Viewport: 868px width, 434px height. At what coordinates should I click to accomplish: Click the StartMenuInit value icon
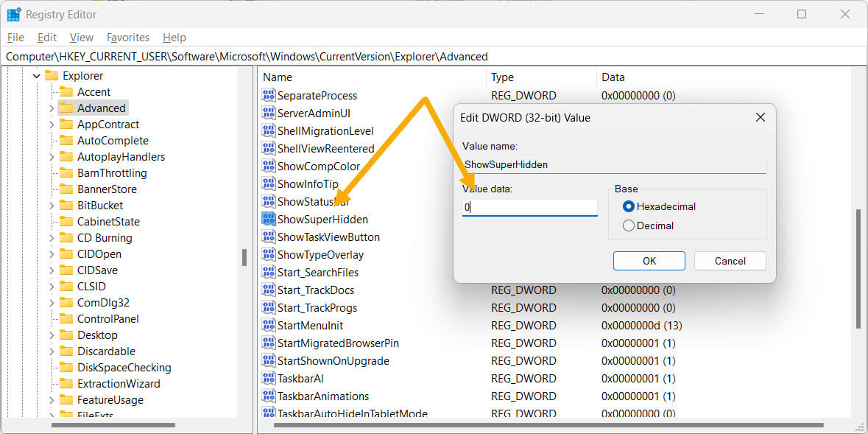[269, 325]
